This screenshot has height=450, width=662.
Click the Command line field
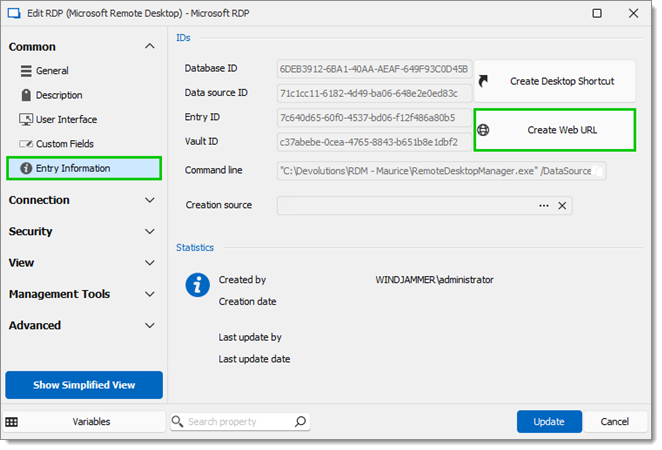[x=441, y=171]
